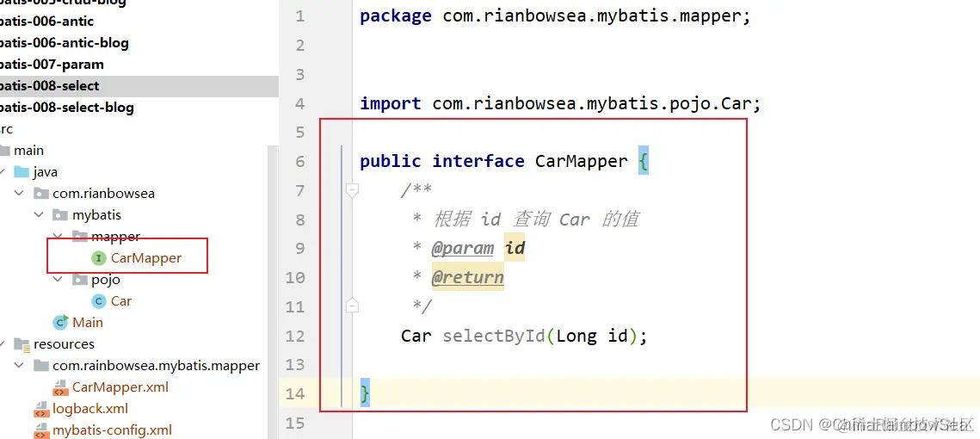980x439 pixels.
Task: Select the java folder label in tree
Action: point(46,172)
